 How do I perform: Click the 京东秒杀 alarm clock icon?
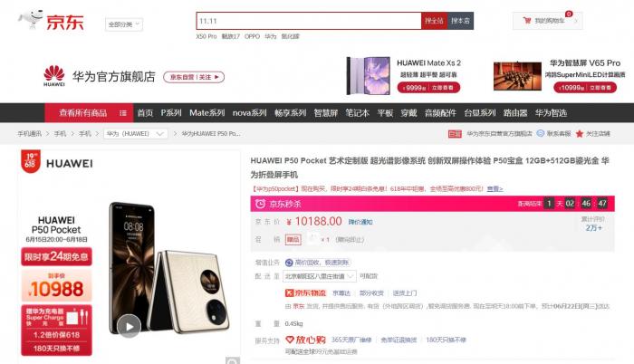[260, 204]
